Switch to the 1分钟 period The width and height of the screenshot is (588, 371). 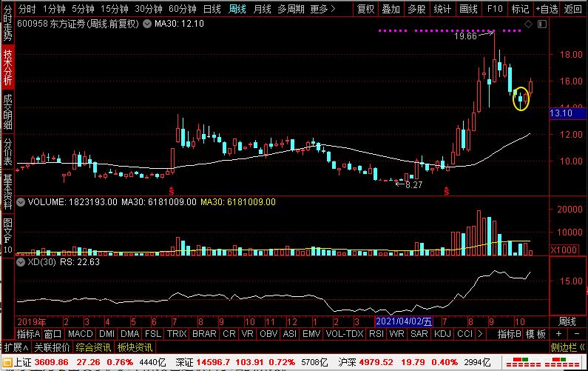(54, 9)
